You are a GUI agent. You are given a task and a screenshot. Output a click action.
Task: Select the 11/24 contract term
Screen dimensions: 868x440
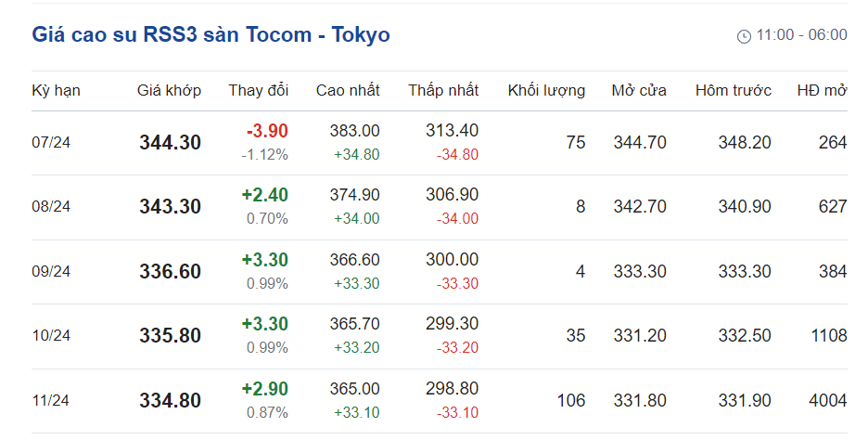[51, 400]
